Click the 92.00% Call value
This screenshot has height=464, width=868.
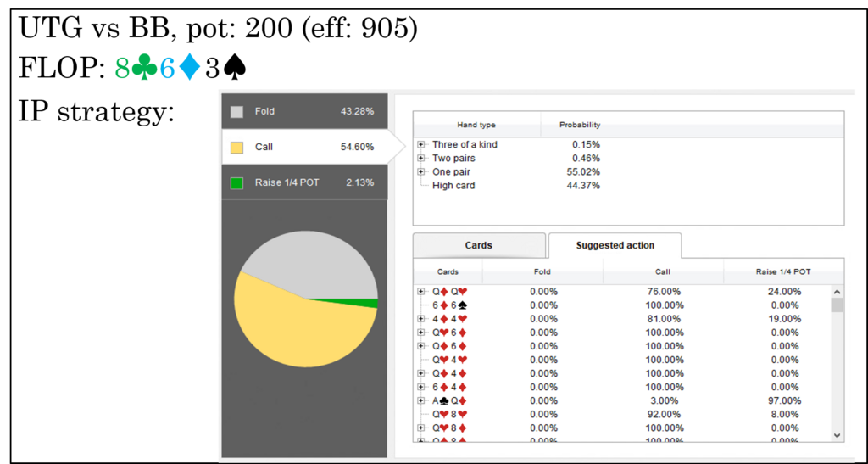(x=663, y=414)
